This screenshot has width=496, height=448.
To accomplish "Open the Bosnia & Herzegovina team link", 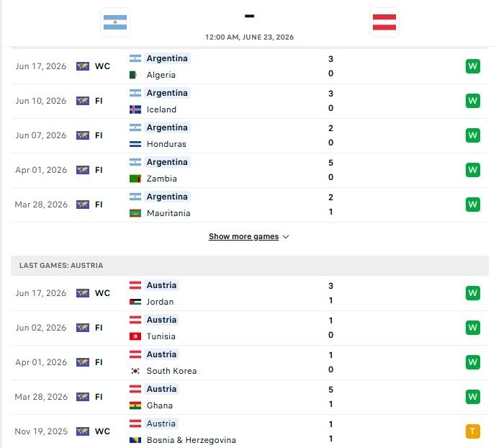I will pyautogui.click(x=191, y=440).
